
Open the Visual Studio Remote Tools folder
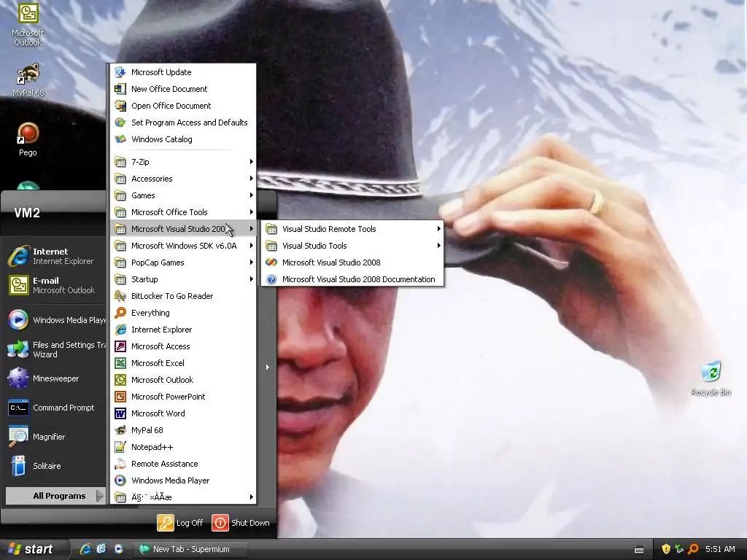click(352, 229)
